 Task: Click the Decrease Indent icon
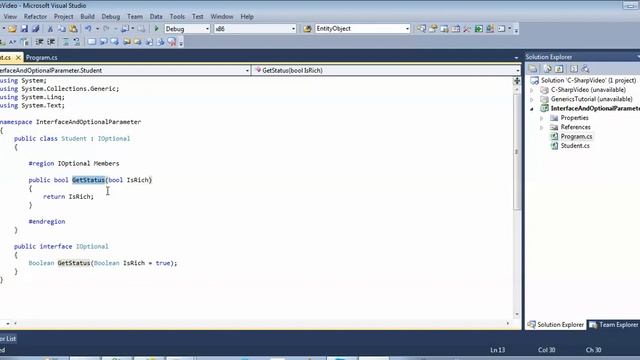(x=40, y=42)
